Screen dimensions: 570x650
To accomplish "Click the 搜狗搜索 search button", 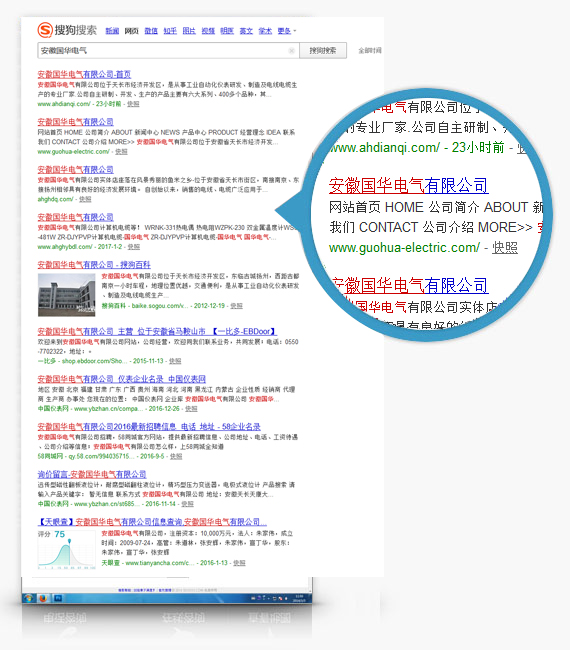I will coord(323,51).
